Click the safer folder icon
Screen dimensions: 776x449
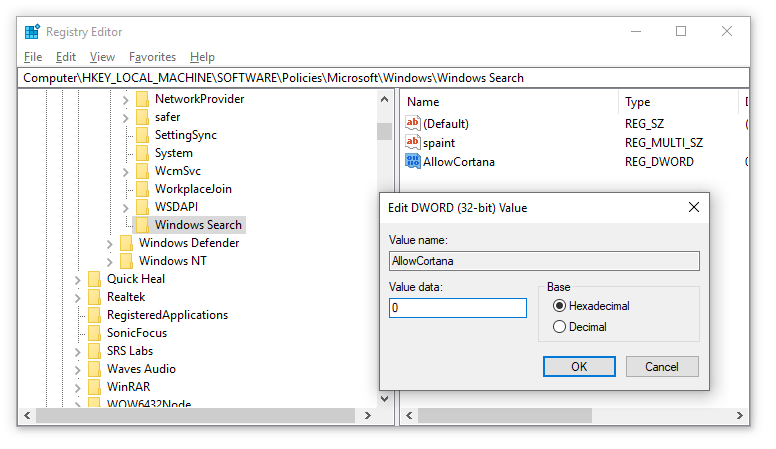coord(143,117)
